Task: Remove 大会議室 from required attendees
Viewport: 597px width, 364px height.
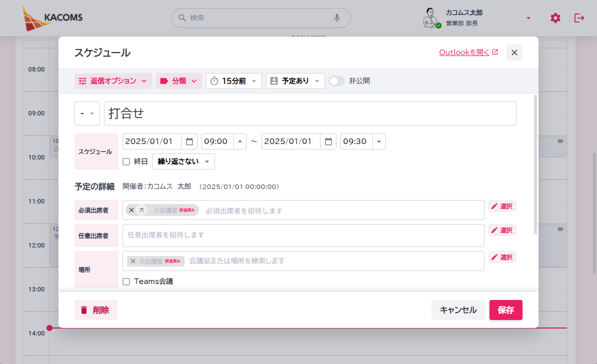Action: pos(131,210)
